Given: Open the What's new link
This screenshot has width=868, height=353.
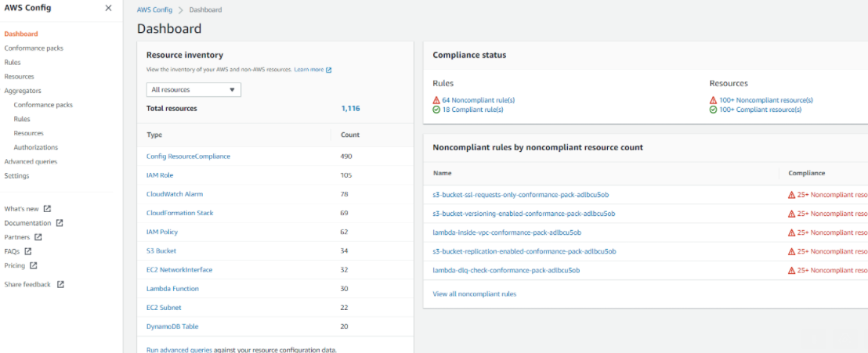Looking at the screenshot, I should (22, 208).
